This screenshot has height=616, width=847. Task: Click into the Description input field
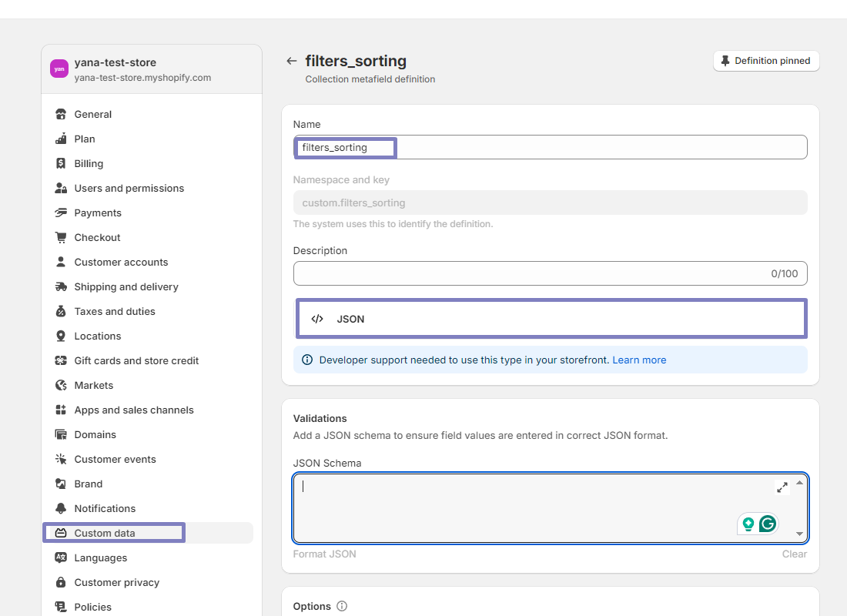coord(531,273)
